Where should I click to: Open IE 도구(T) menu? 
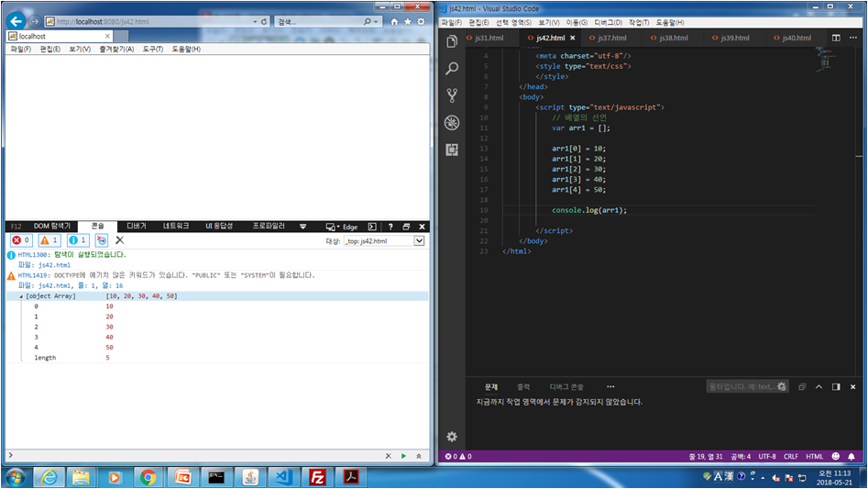[153, 50]
